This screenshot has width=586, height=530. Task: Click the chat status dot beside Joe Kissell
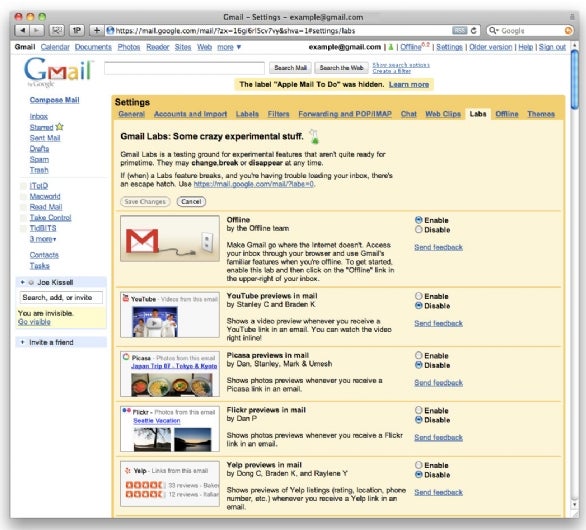pos(31,283)
